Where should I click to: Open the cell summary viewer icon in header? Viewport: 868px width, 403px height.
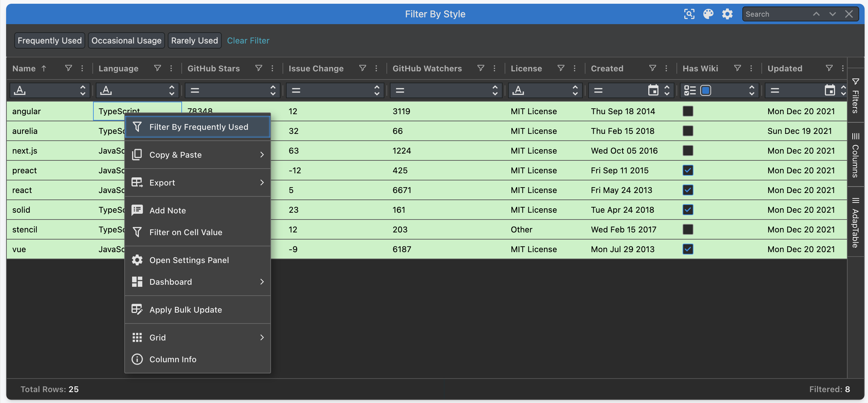(x=689, y=14)
